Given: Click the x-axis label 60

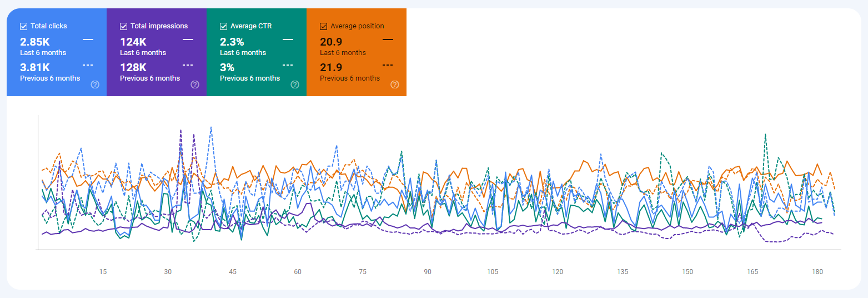Looking at the screenshot, I should pyautogui.click(x=298, y=272).
